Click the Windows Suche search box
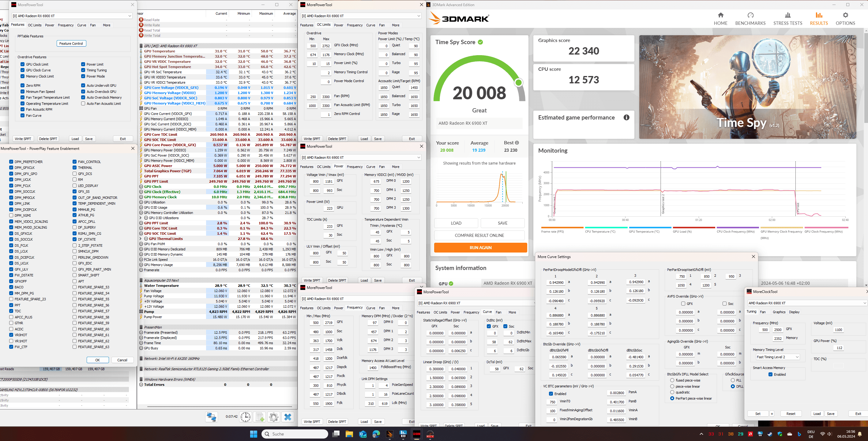The height and width of the screenshot is (441, 868). (295, 434)
